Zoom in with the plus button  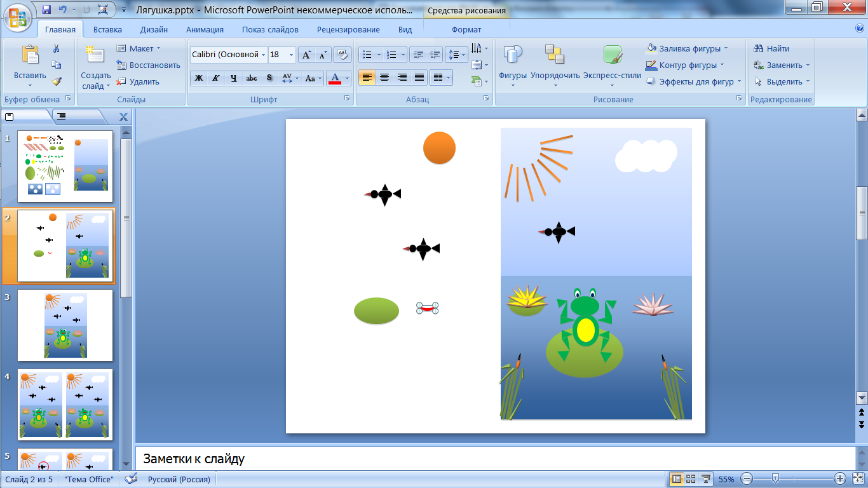[x=840, y=478]
